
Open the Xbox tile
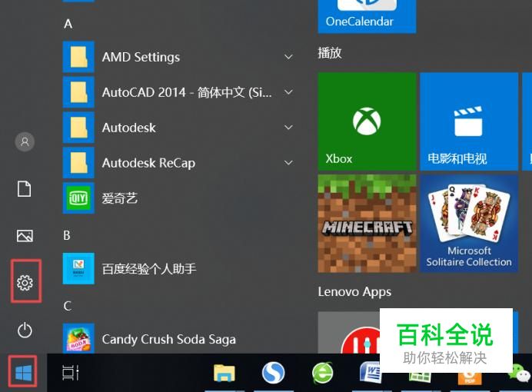[367, 121]
